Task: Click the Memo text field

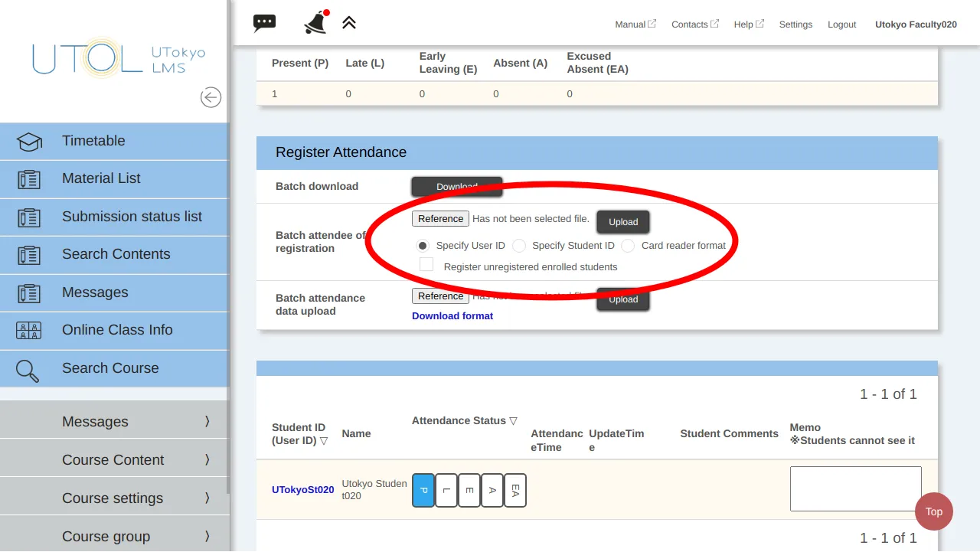Action: (x=855, y=488)
